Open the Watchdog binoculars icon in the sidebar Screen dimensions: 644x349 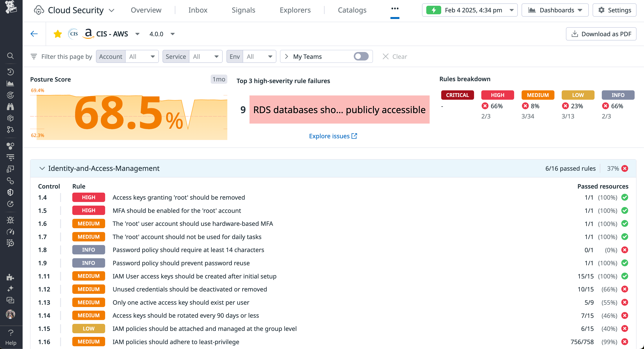click(10, 106)
